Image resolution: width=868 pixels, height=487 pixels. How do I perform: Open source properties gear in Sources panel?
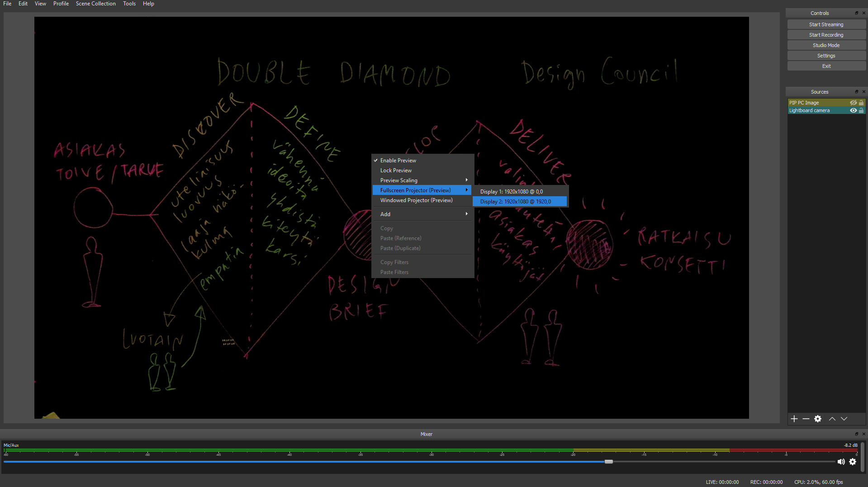pos(818,419)
